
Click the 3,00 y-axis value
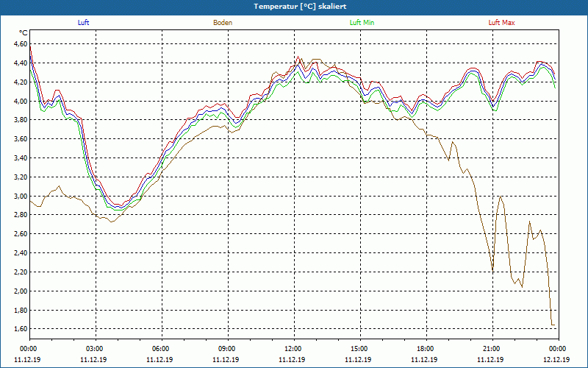pyautogui.click(x=21, y=196)
